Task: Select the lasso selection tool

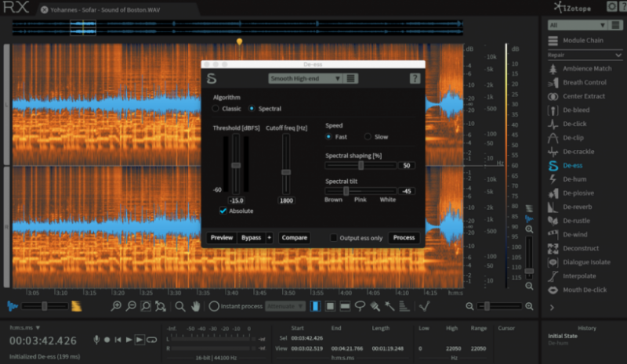Action: click(360, 306)
